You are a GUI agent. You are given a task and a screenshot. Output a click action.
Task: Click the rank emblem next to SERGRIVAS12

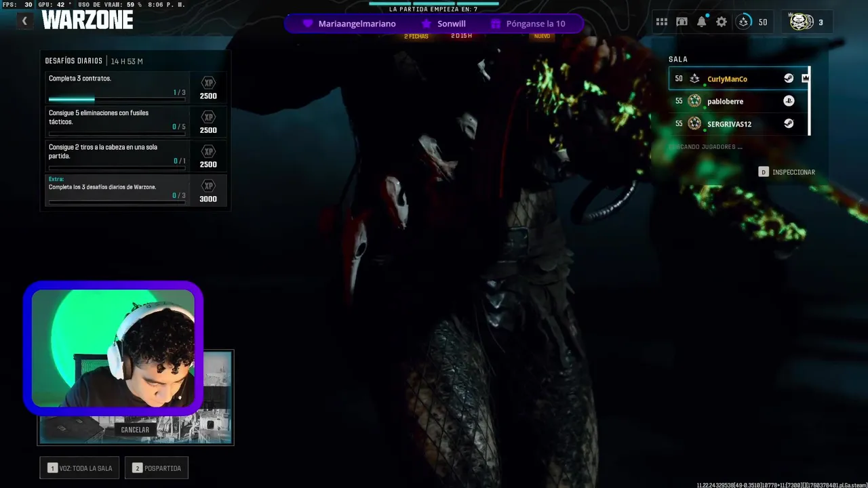[x=694, y=123]
